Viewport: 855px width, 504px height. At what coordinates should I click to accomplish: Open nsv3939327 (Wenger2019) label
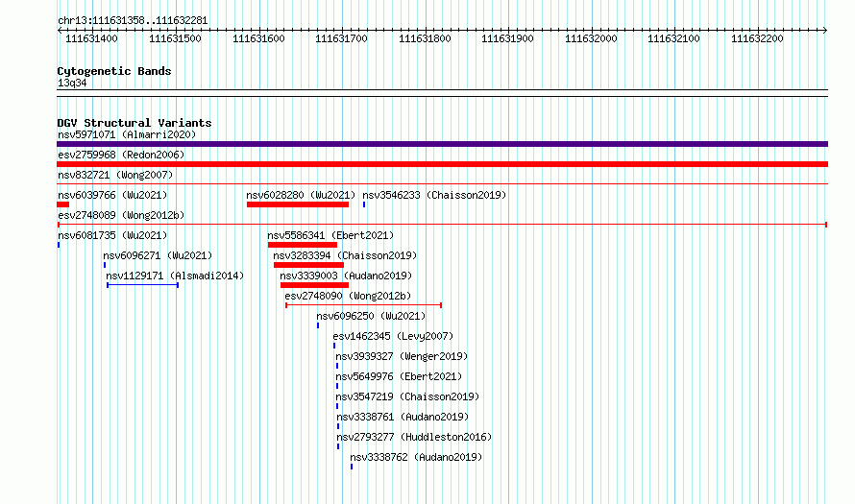pos(402,356)
